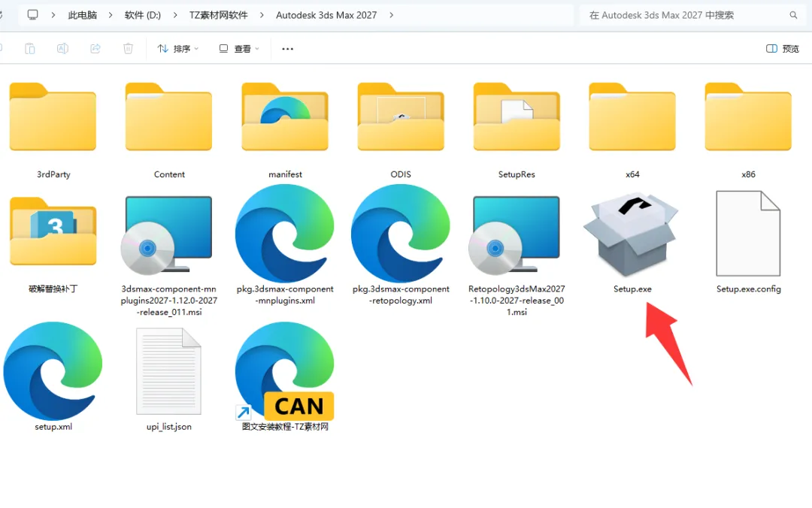Click the paste toolbar icon

[x=30, y=48]
